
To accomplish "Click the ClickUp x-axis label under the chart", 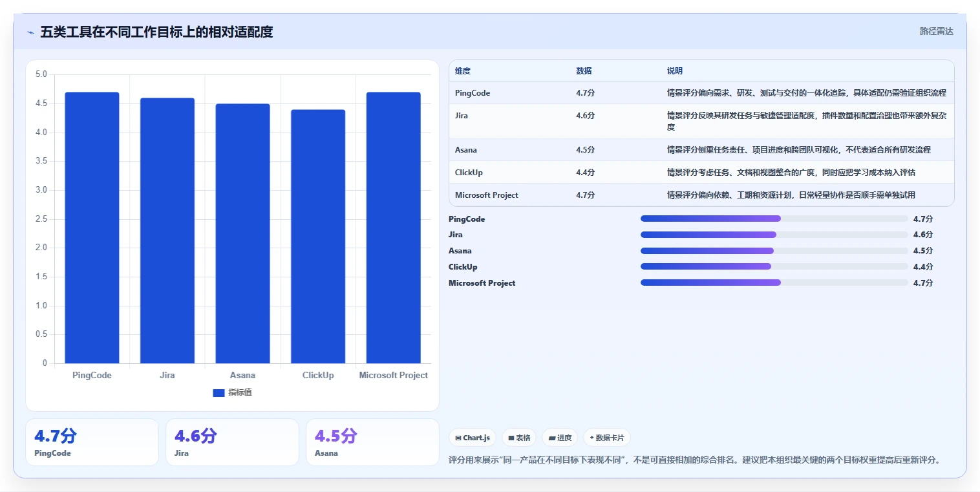I will (318, 375).
